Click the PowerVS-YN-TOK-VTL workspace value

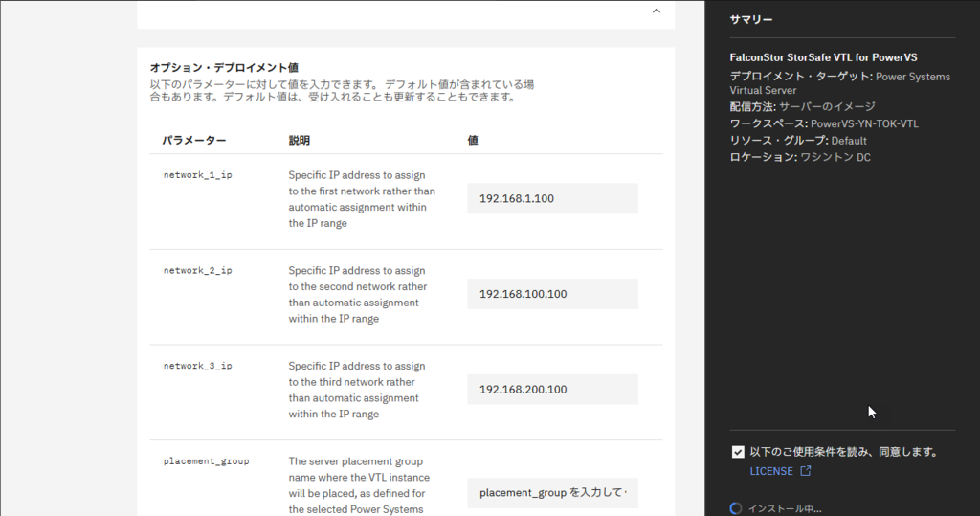tap(864, 123)
